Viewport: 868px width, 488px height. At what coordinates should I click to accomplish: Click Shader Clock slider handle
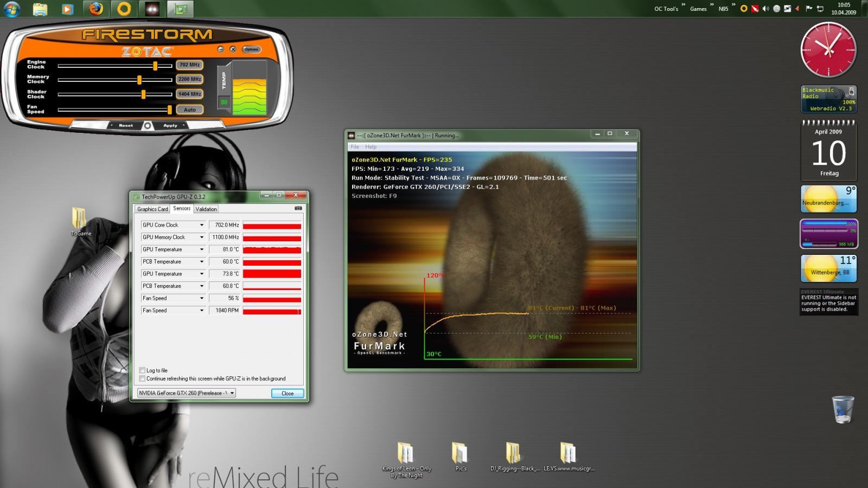143,94
